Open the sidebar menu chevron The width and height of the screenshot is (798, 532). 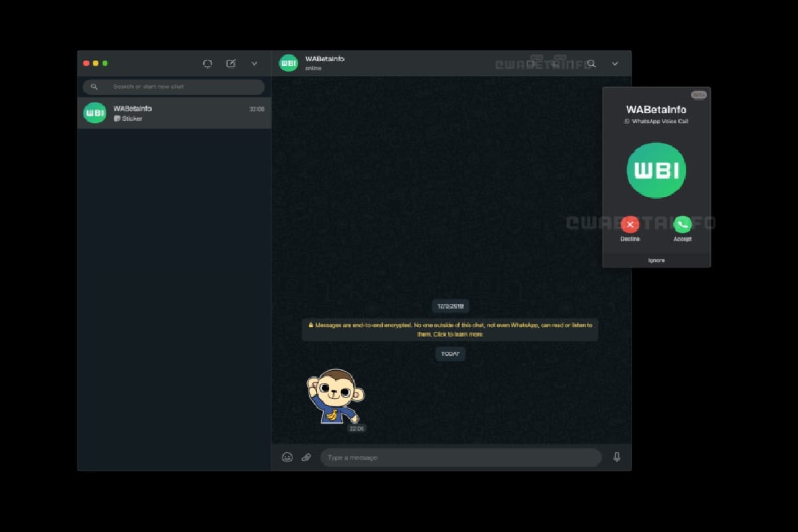tap(254, 64)
